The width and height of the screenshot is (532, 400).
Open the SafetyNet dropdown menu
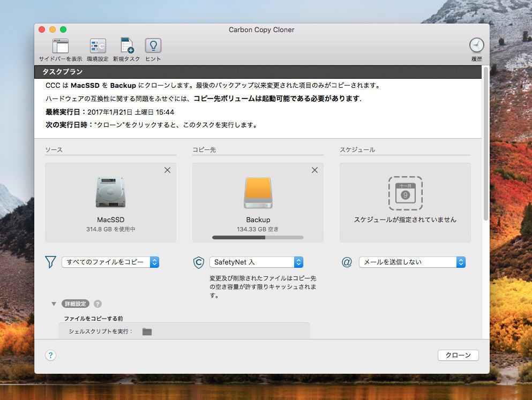(256, 262)
